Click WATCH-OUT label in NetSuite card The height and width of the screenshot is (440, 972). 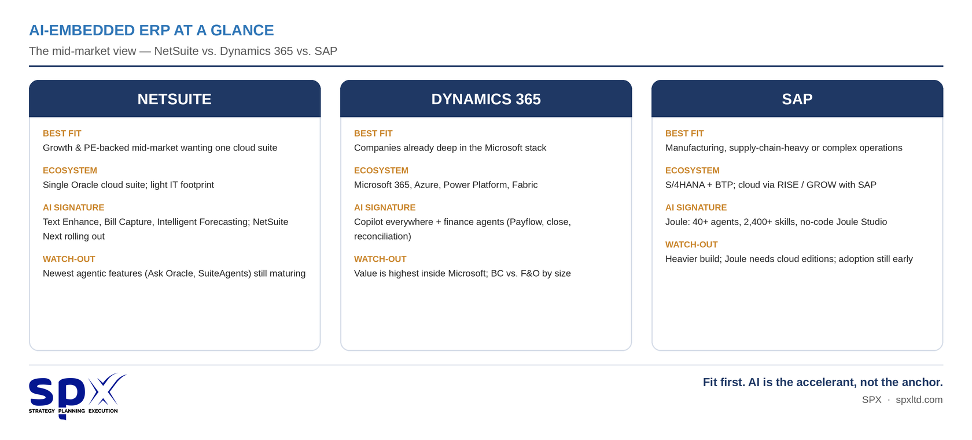(x=69, y=259)
